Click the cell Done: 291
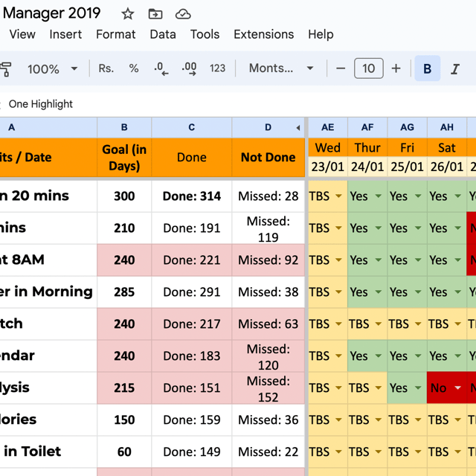The width and height of the screenshot is (476, 476). point(192,292)
